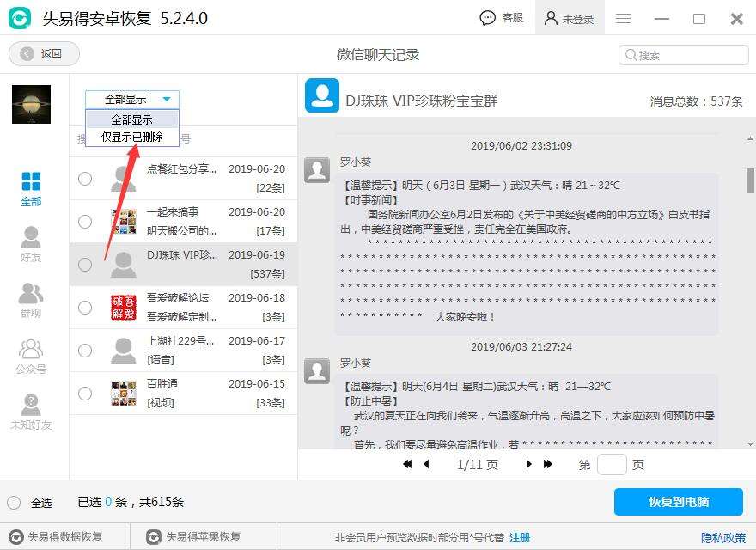Click timestamp 2019/06/02 23:31:09
Screen dimensions: 756x550
pyautogui.click(x=521, y=146)
